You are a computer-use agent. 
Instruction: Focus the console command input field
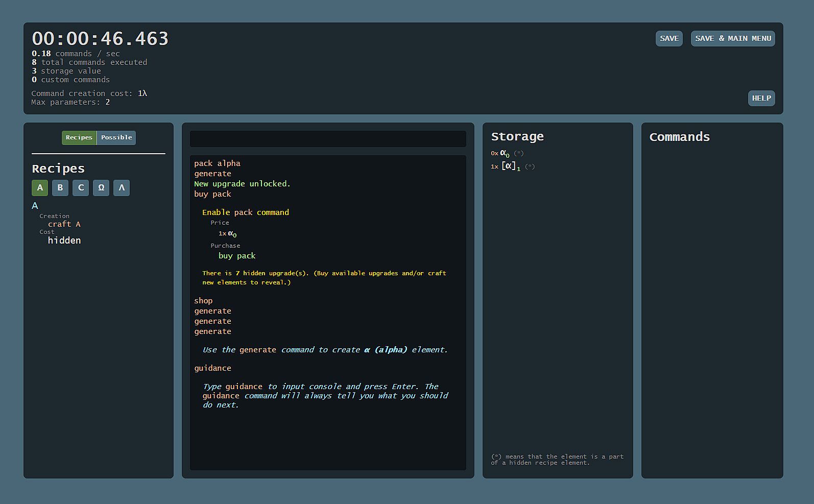[x=328, y=139]
